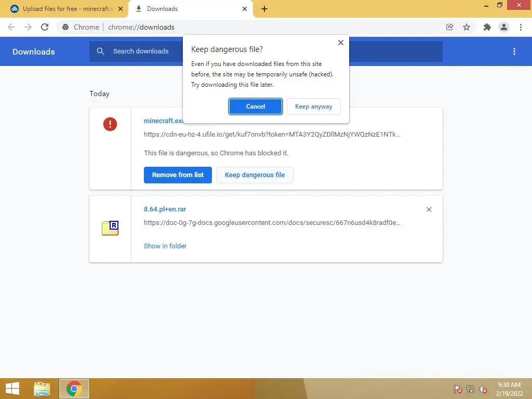The width and height of the screenshot is (532, 399).
Task: Open File Explorer from taskbar
Action: (x=42, y=389)
